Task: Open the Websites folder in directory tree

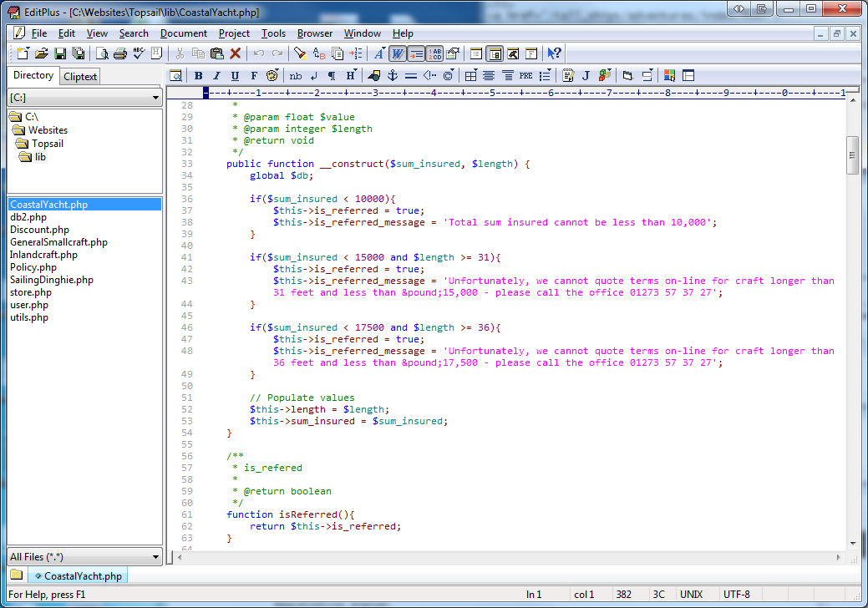Action: (x=48, y=130)
